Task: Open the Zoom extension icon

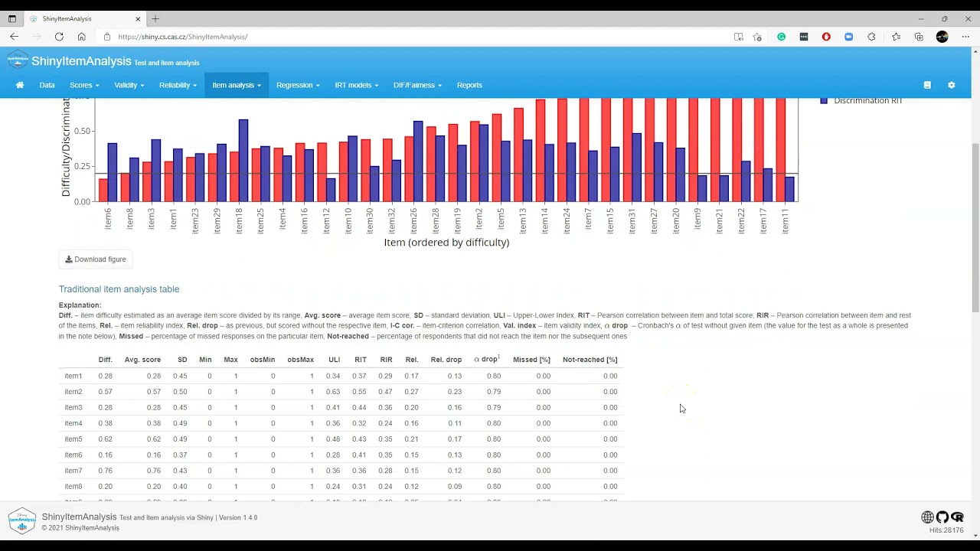Action: click(848, 37)
